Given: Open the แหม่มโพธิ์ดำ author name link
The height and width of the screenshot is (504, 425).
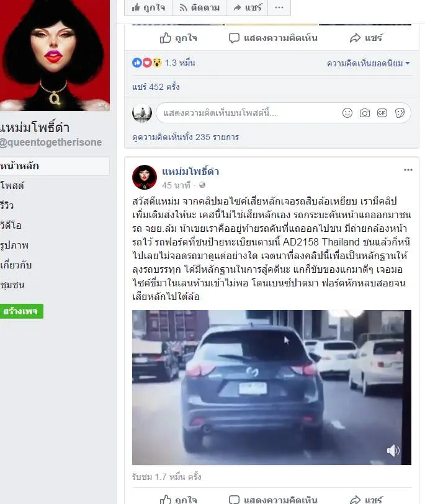Looking at the screenshot, I should coord(190,172).
